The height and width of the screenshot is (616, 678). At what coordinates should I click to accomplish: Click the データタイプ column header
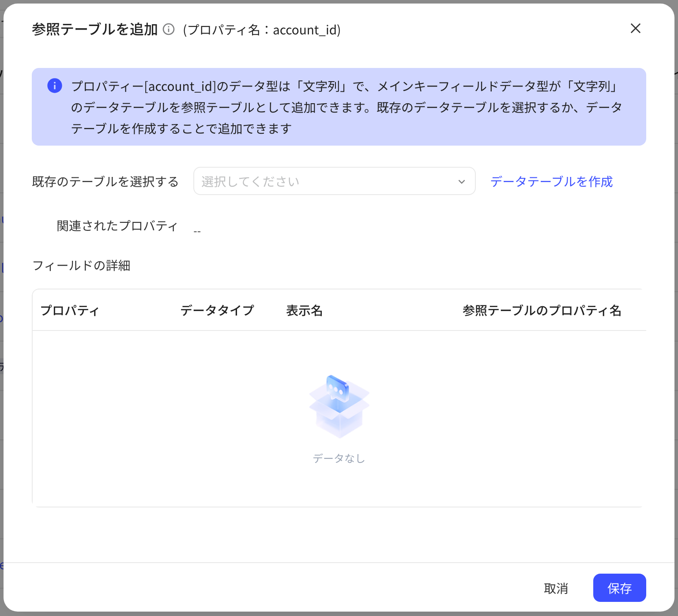[217, 310]
